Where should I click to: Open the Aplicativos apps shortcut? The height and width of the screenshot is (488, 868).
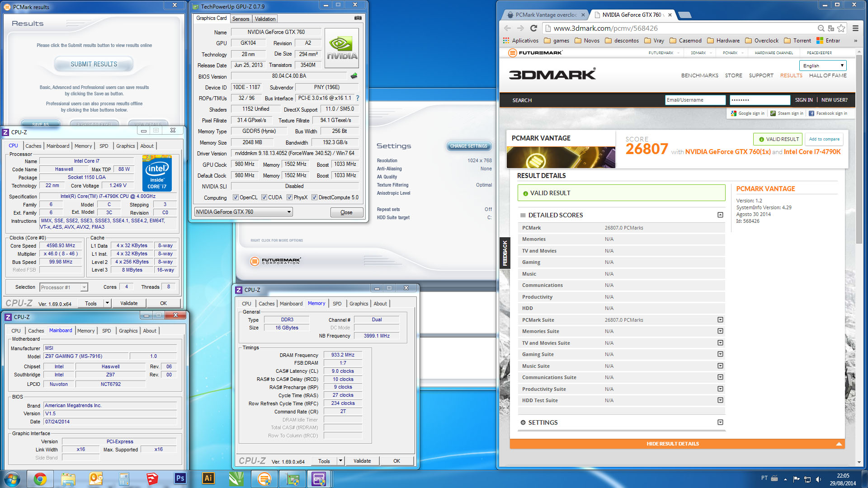pos(520,41)
